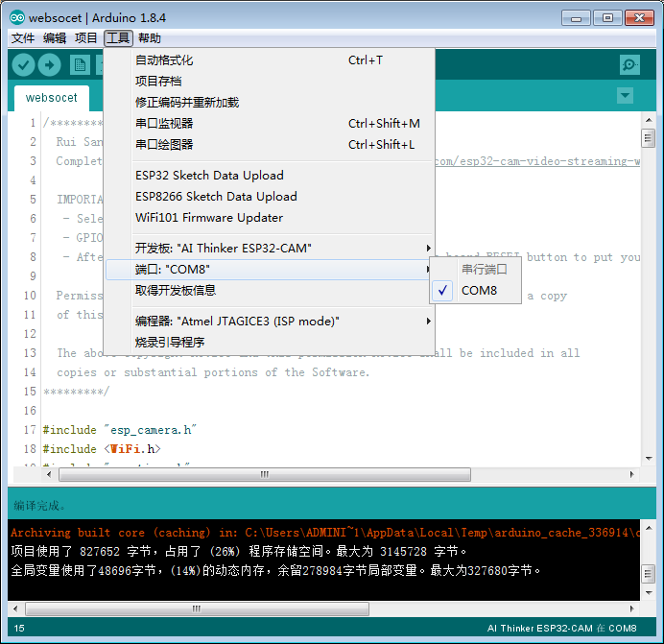Toggle the checked COM8 port option
This screenshot has width=664, height=644.
point(476,291)
